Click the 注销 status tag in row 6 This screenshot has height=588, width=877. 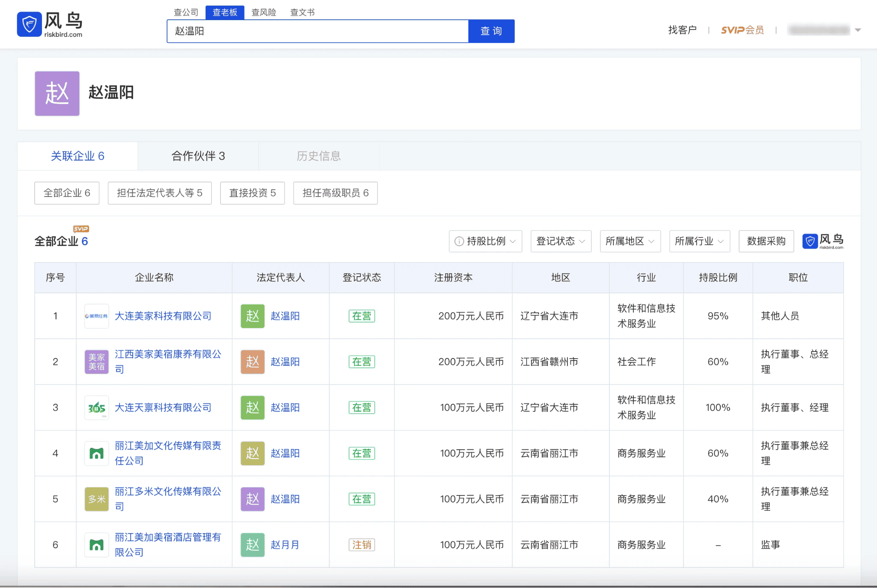click(362, 545)
